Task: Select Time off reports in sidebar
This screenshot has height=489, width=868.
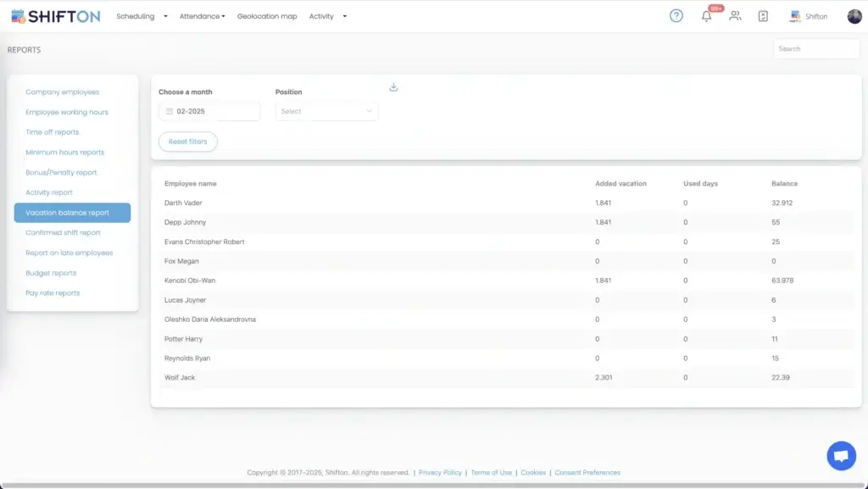Action: 53,132
